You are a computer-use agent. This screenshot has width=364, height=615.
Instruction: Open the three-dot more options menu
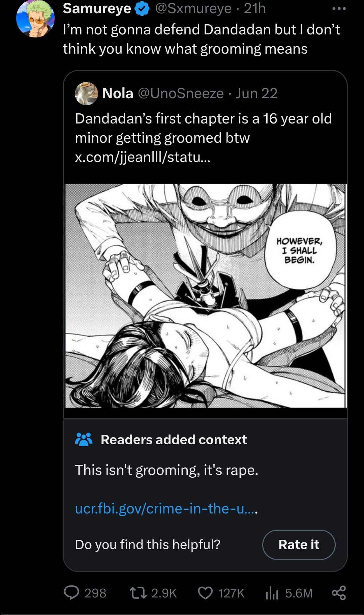coord(339,9)
